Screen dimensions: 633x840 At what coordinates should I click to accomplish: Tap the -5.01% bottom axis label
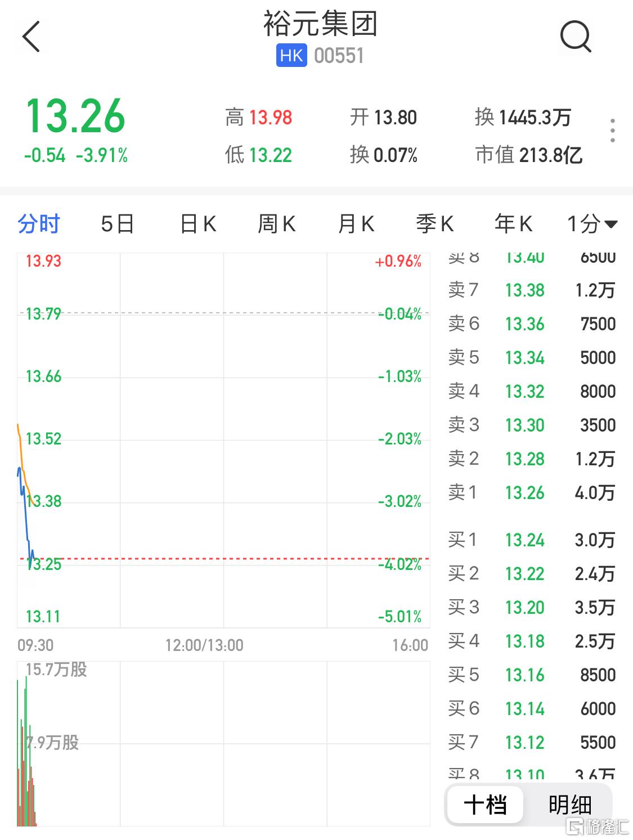click(399, 617)
